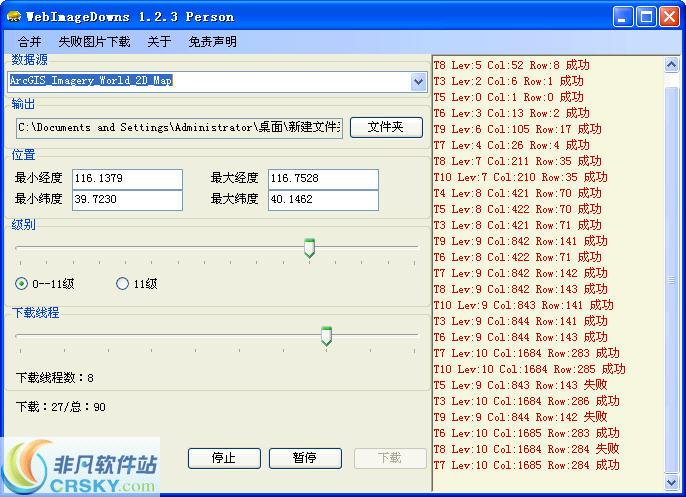Open the 合并 menu
The image size is (686, 497).
(29, 42)
